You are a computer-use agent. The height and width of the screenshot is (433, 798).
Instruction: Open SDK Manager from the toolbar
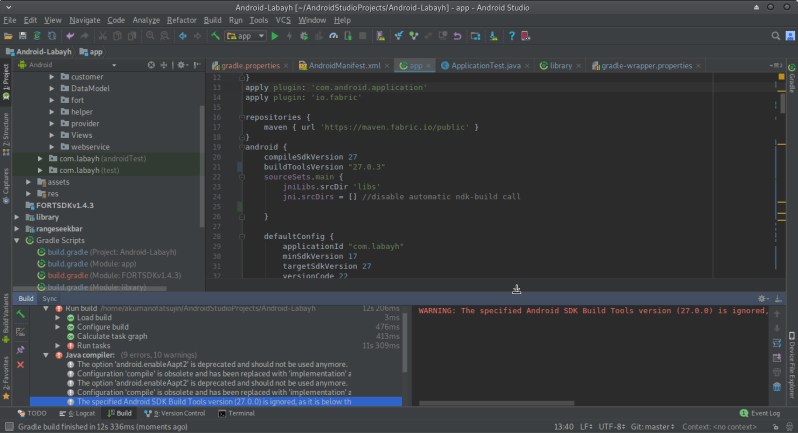point(493,36)
